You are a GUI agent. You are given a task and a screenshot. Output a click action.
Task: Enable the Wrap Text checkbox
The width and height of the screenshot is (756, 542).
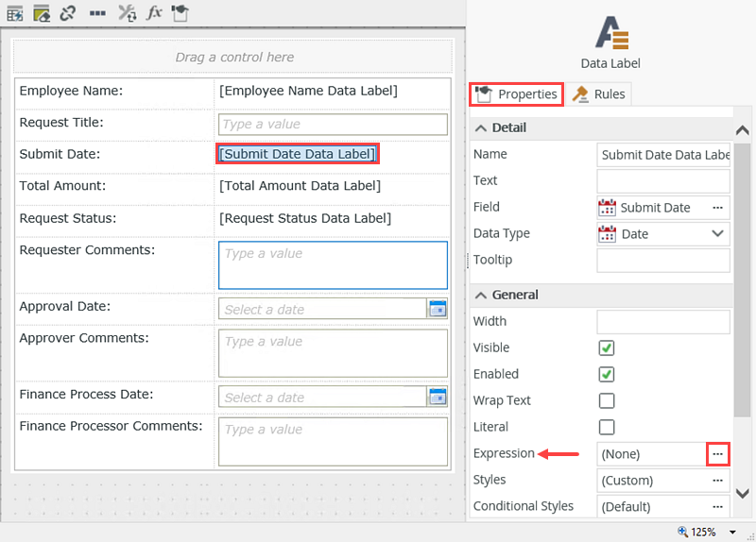pyautogui.click(x=607, y=400)
